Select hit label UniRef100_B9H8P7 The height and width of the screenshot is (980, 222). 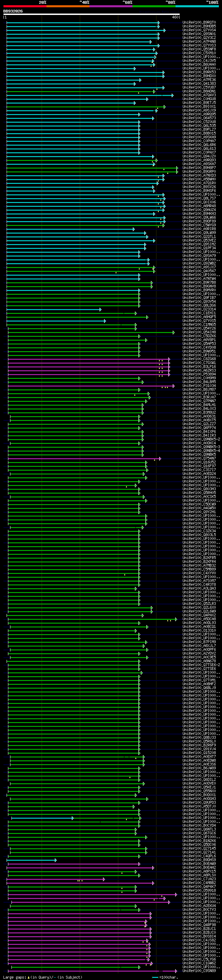pos(199,168)
